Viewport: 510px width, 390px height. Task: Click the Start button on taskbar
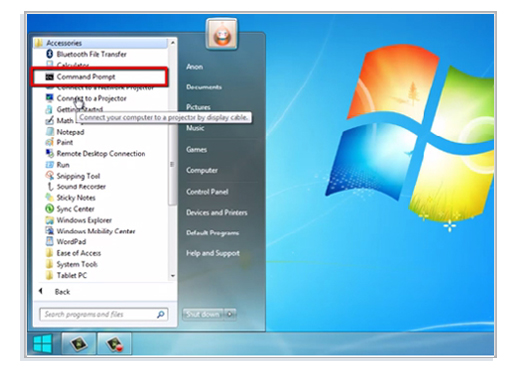pos(43,344)
